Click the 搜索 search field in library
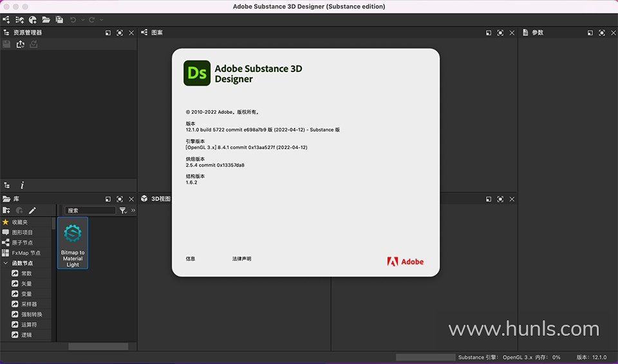 (90, 210)
